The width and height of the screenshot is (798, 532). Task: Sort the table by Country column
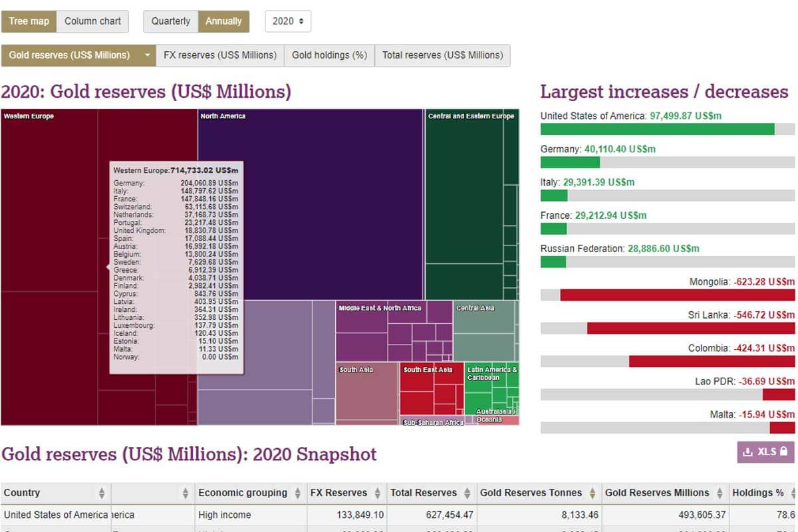click(x=101, y=493)
